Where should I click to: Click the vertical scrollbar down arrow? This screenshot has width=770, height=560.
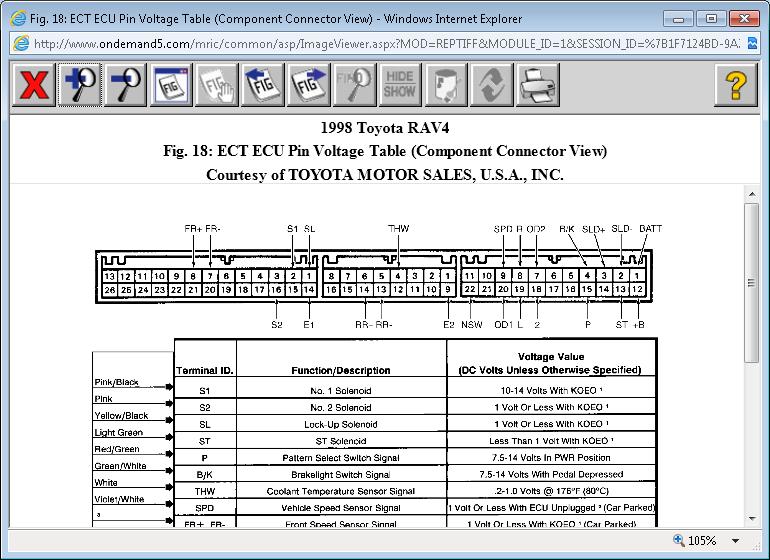(x=752, y=518)
